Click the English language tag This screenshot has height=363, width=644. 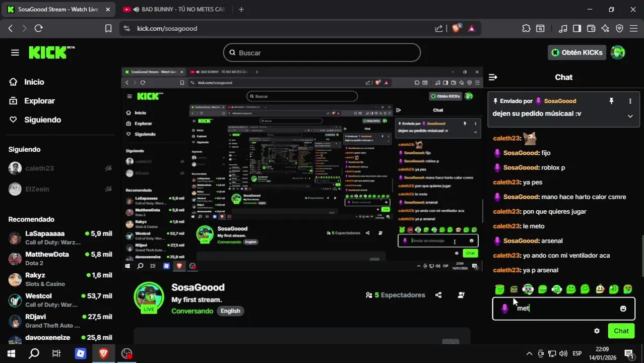coord(230,311)
